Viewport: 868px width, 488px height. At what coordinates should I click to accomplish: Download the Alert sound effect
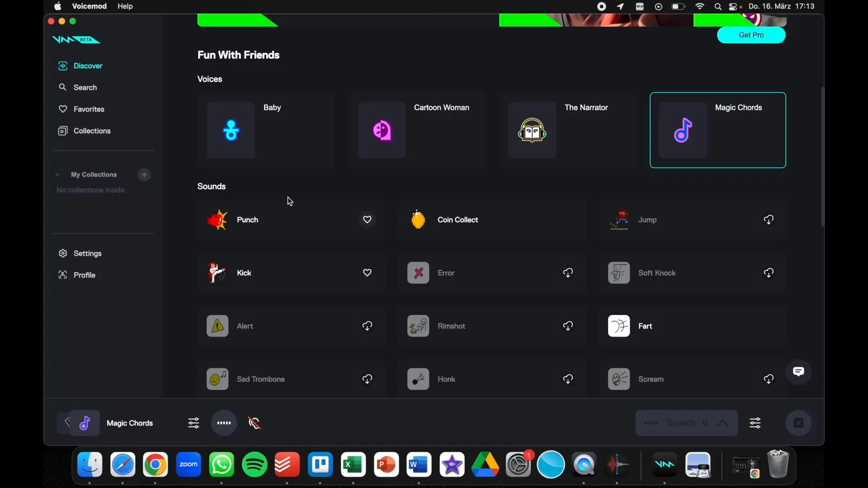(367, 326)
